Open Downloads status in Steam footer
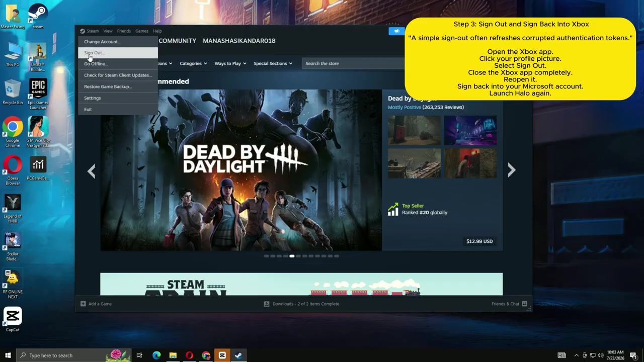 (302, 304)
